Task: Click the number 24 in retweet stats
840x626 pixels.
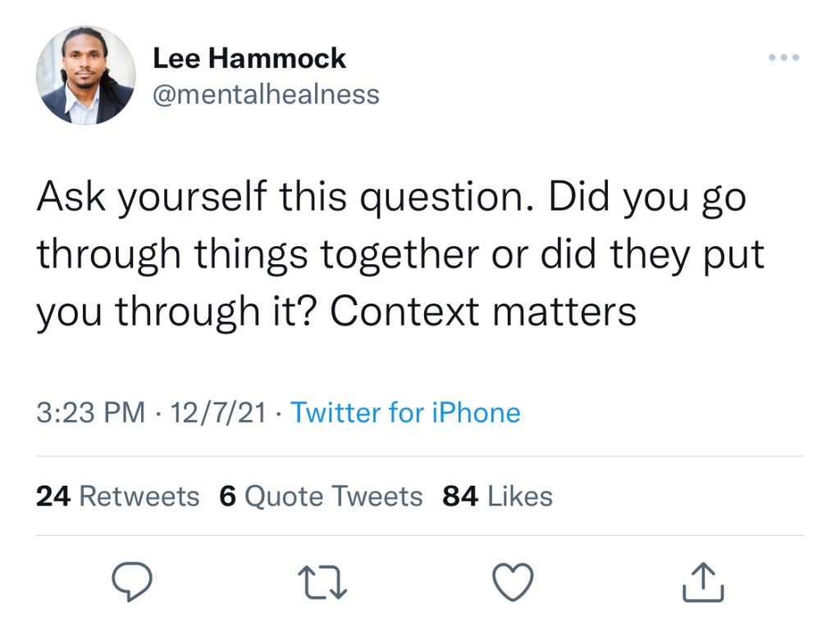Action: pos(52,496)
